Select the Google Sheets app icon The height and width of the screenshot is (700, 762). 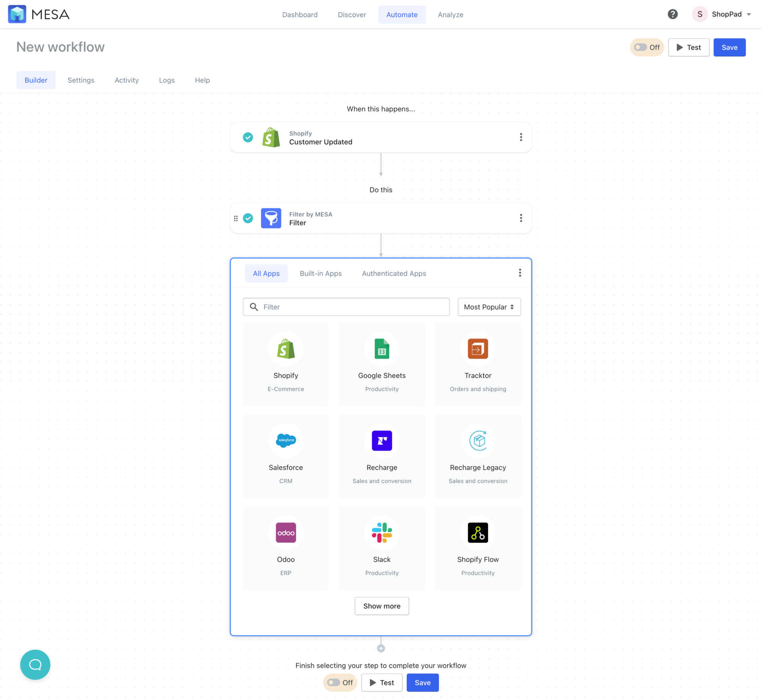381,349
